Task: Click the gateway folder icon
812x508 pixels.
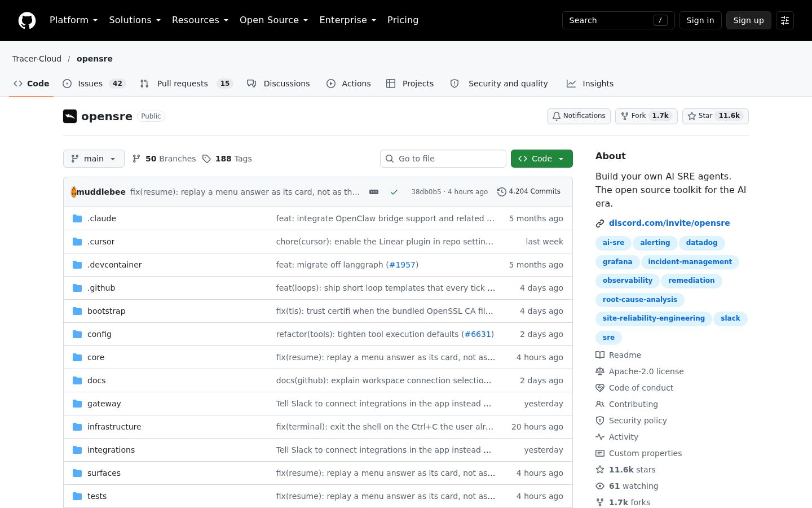Action: [77, 404]
